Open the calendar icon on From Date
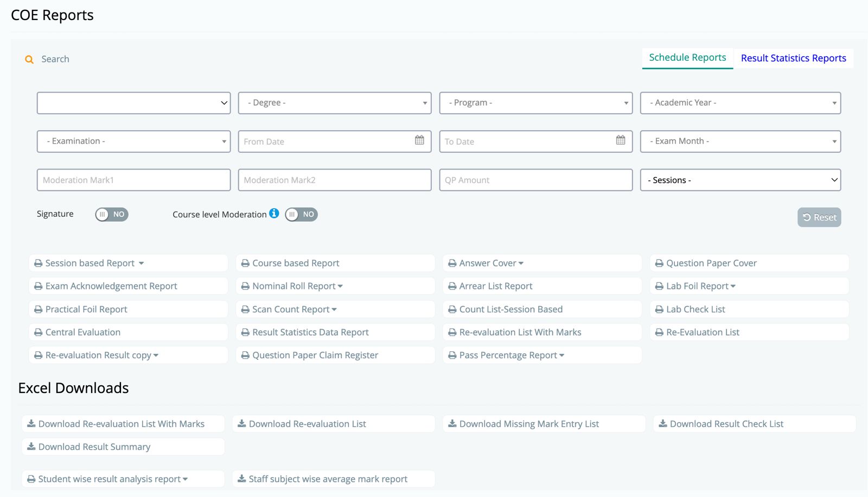868x497 pixels. (419, 140)
